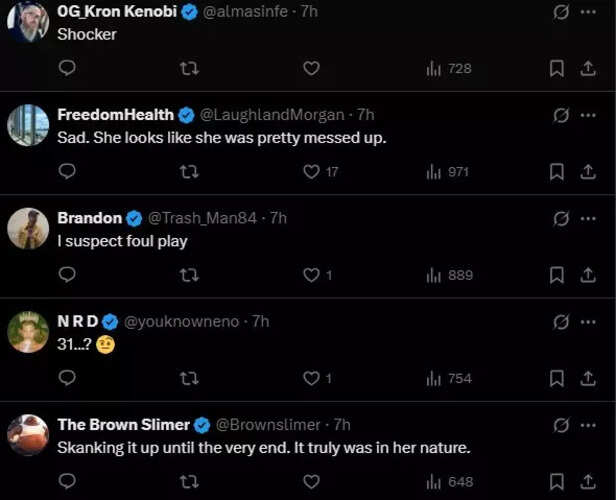This screenshot has width=616, height=500.
Task: Open more options on FreedomHealth's tweet
Action: tap(588, 115)
